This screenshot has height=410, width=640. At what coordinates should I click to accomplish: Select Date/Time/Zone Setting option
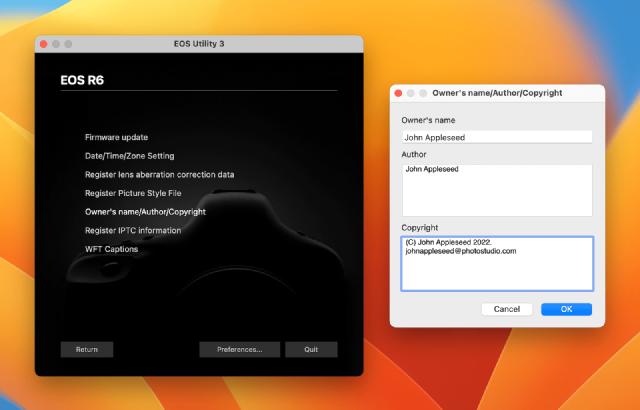coord(129,156)
